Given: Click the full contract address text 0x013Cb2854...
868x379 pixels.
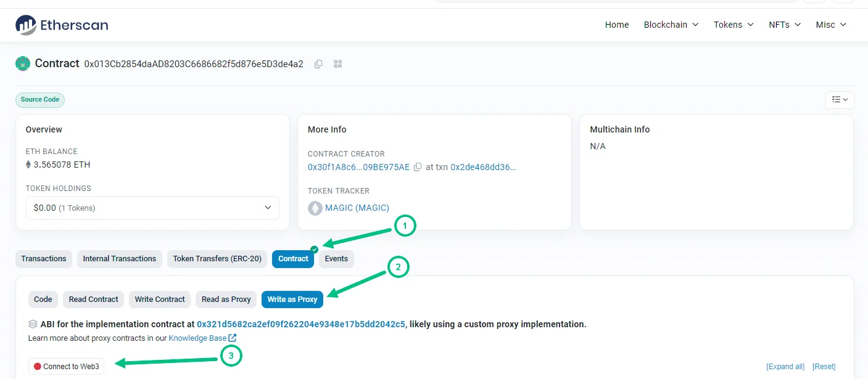Looking at the screenshot, I should [x=194, y=64].
